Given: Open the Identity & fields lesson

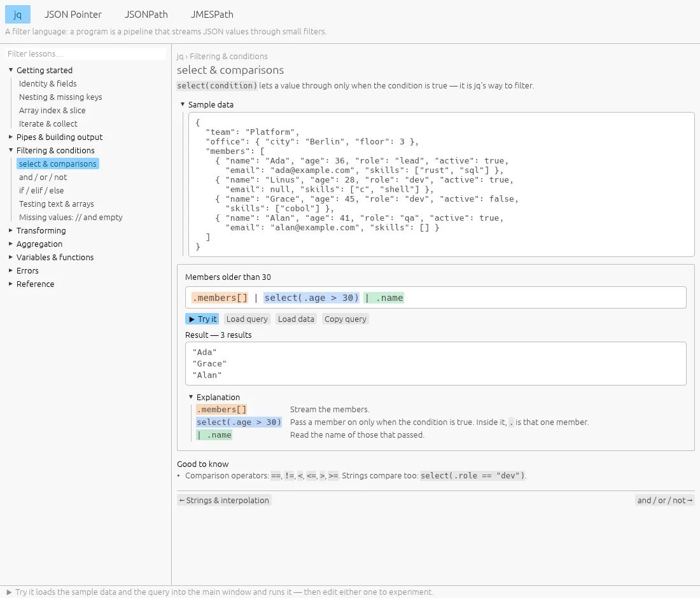Looking at the screenshot, I should click(x=48, y=83).
